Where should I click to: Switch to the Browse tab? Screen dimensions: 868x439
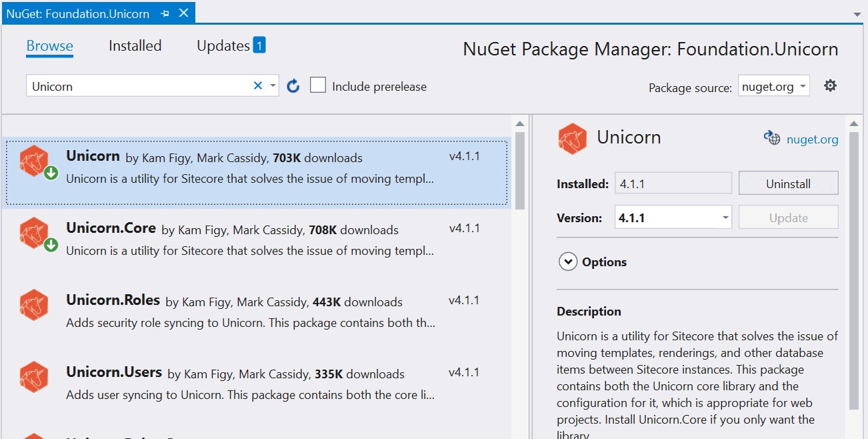point(50,46)
